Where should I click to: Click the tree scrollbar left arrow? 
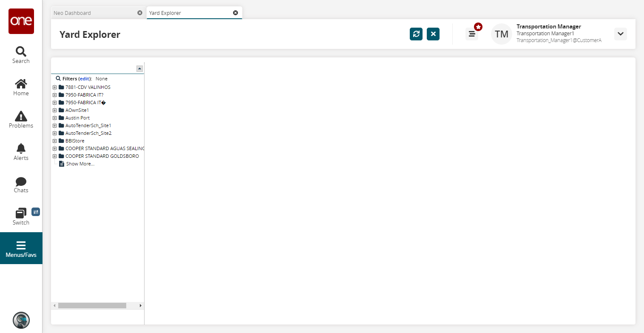pos(54,305)
